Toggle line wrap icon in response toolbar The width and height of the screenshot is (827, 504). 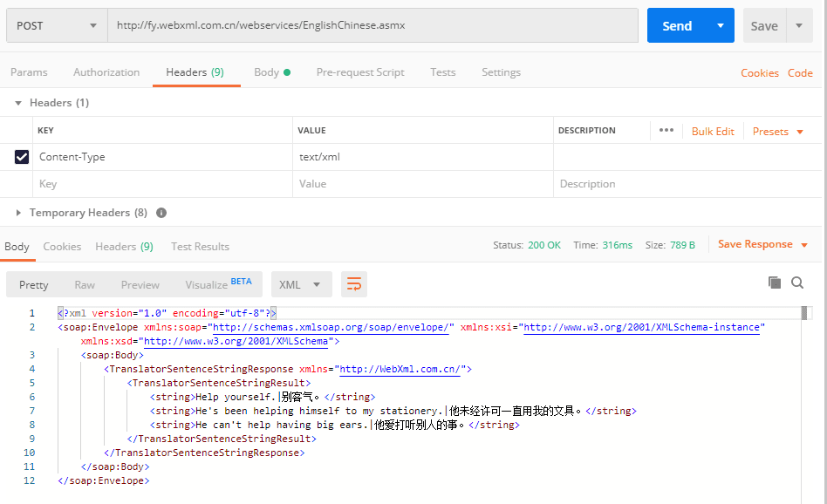(354, 284)
